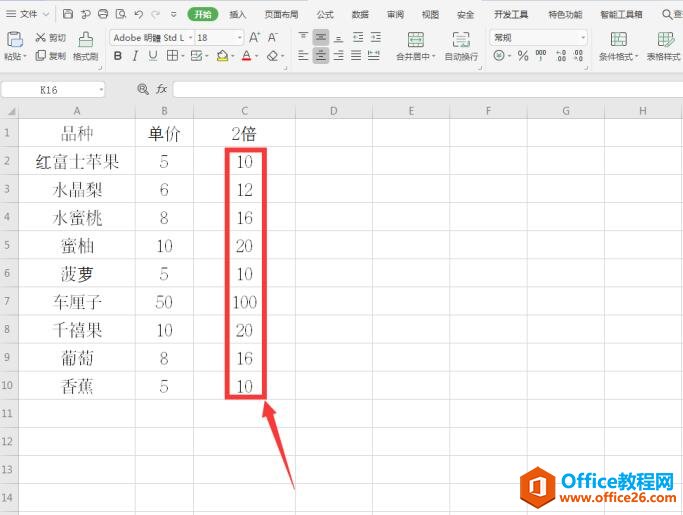The width and height of the screenshot is (683, 515).
Task: Select the cell containing 车厘子
Action: pyautogui.click(x=77, y=302)
